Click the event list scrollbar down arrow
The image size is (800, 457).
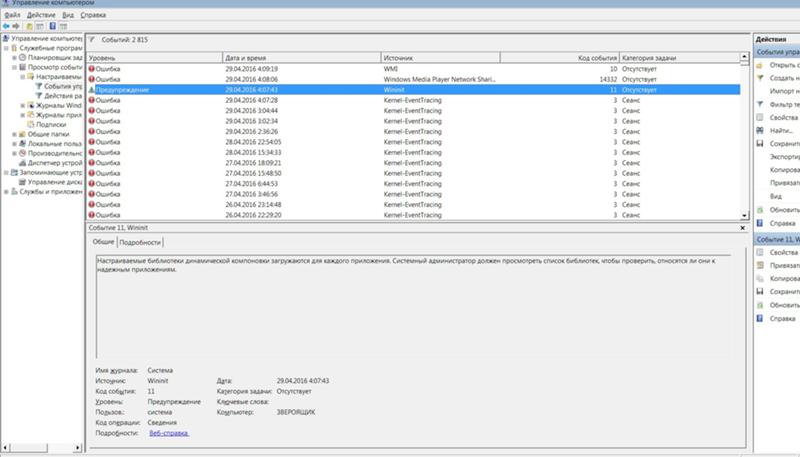(x=744, y=215)
